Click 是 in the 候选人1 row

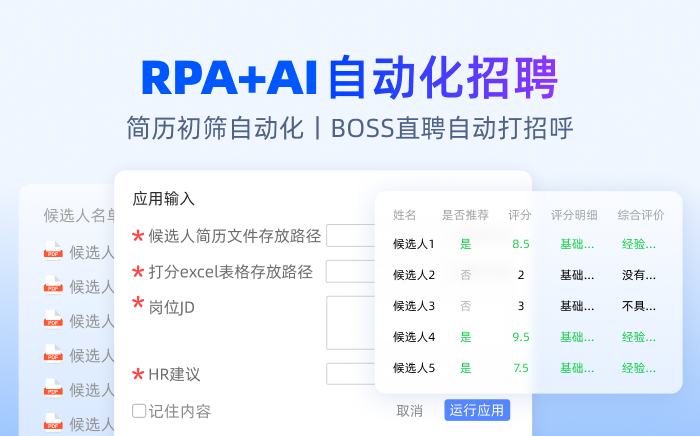[466, 244]
